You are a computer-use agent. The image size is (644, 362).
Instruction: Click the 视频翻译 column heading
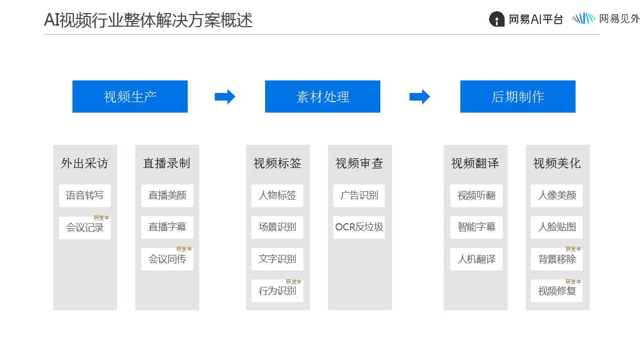pyautogui.click(x=475, y=163)
